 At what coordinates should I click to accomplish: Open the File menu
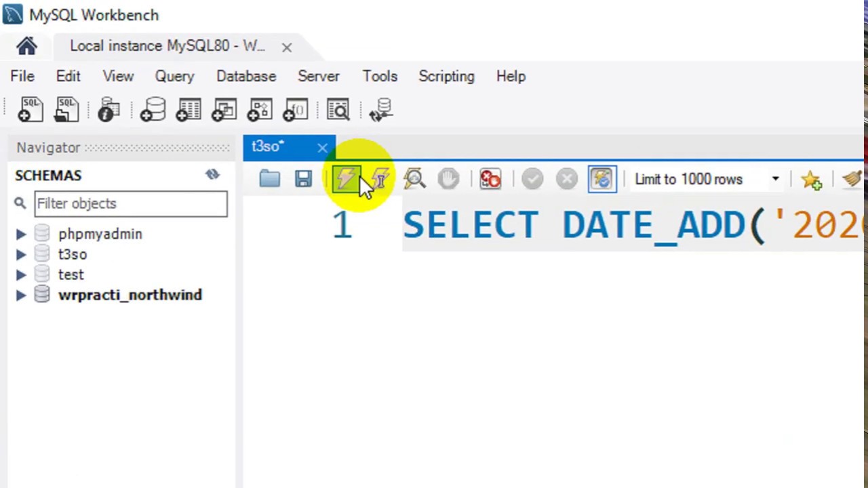pyautogui.click(x=22, y=76)
